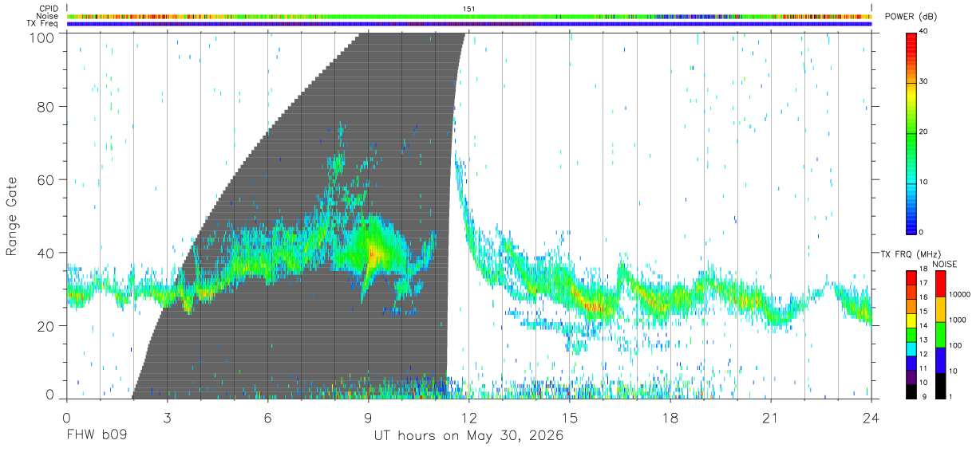Click the NOISE color bar legend
This screenshot has height=452, width=980.
(x=940, y=334)
